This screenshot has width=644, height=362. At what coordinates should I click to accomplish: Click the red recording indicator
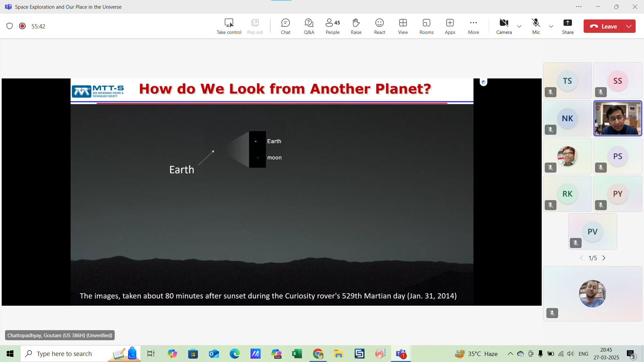click(22, 26)
